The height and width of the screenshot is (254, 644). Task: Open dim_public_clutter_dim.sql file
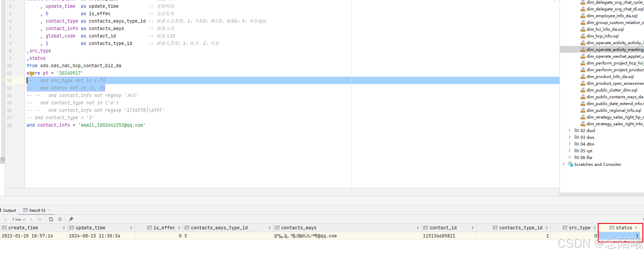(612, 90)
